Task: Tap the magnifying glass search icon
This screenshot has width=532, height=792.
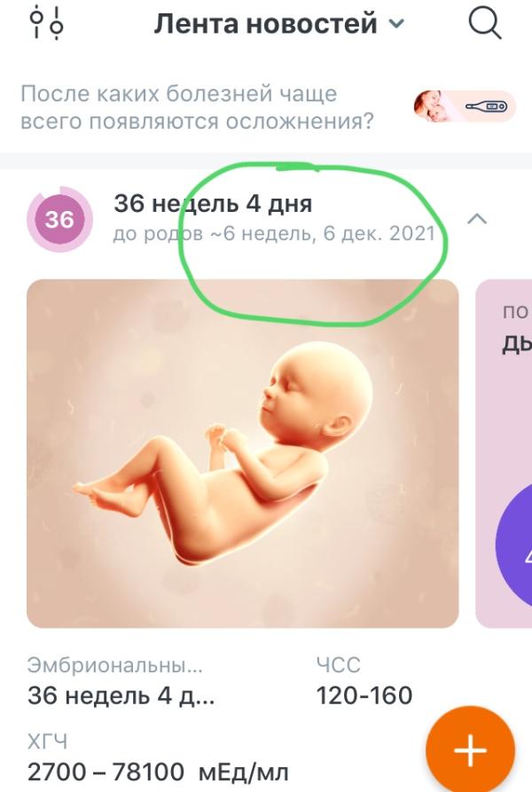Action: [484, 23]
